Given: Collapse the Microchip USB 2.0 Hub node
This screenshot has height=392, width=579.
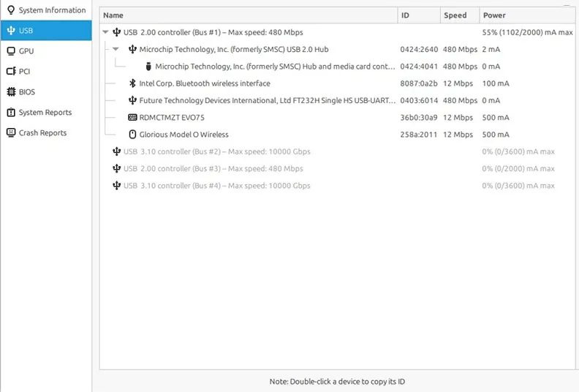Looking at the screenshot, I should point(116,49).
